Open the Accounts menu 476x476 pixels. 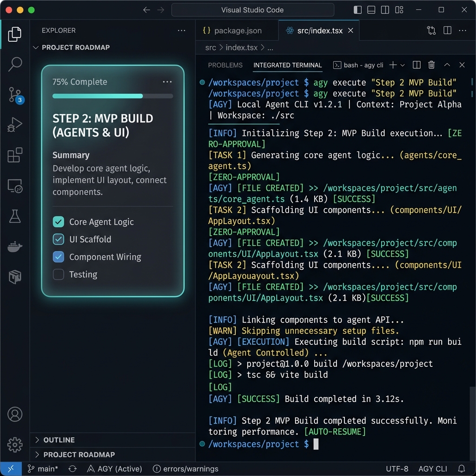click(x=14, y=414)
